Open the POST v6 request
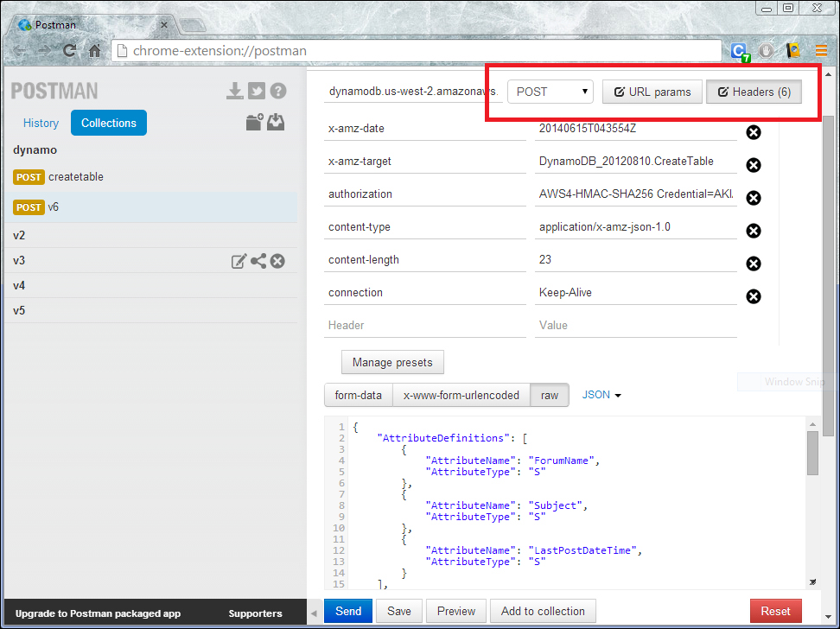840x629 pixels. coord(150,207)
